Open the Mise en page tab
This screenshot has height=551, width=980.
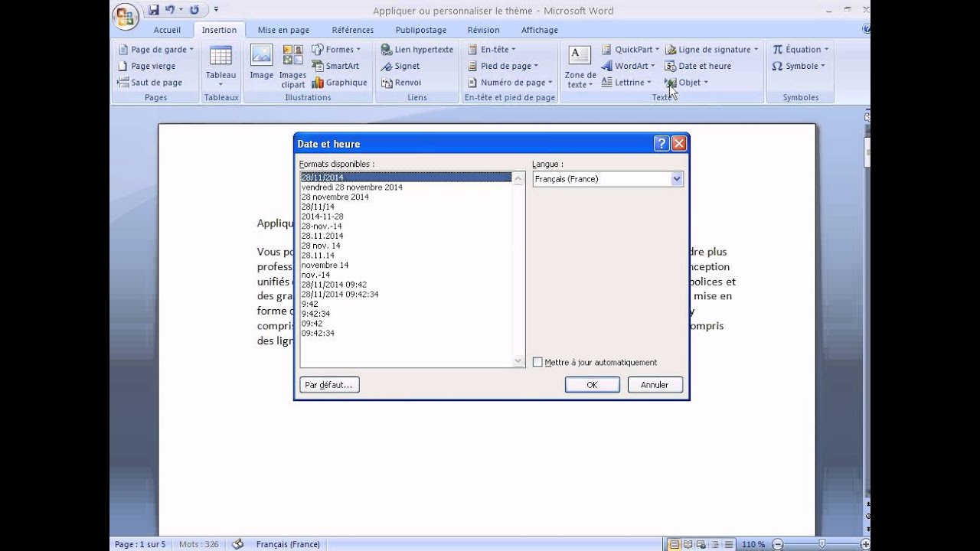tap(283, 30)
